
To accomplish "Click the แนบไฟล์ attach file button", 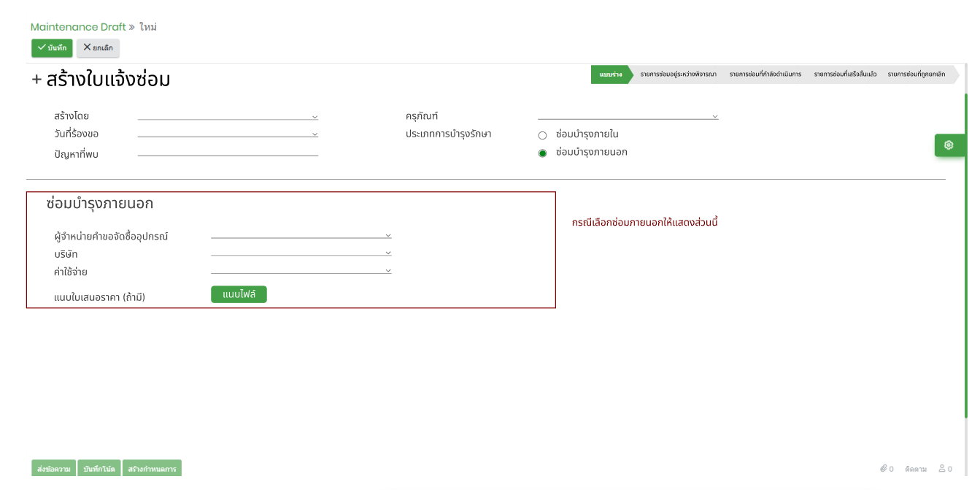I will click(x=239, y=294).
